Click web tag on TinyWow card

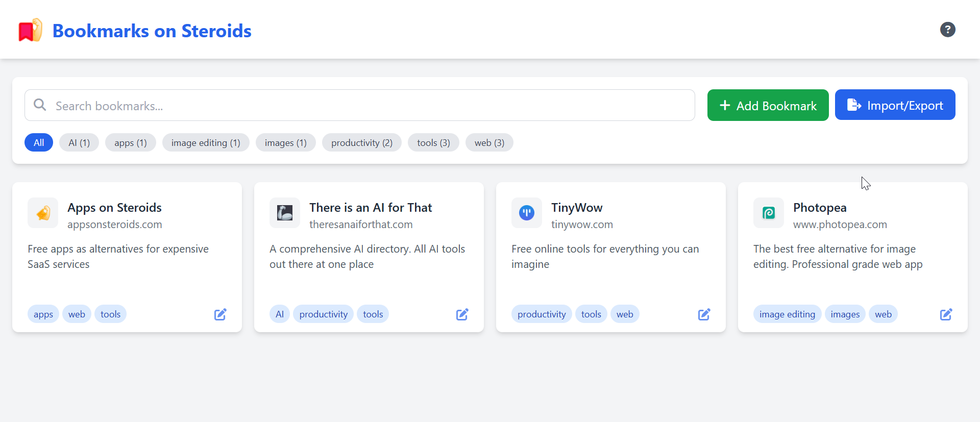(x=625, y=314)
